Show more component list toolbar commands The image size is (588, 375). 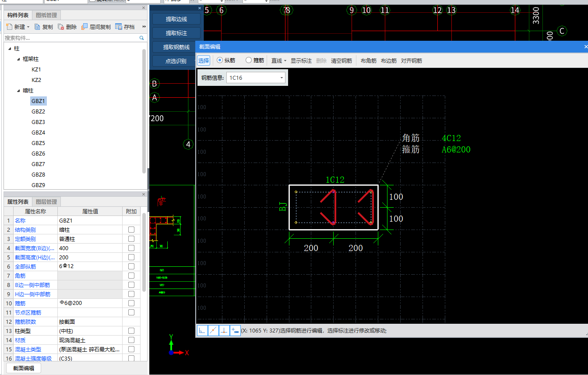click(144, 27)
